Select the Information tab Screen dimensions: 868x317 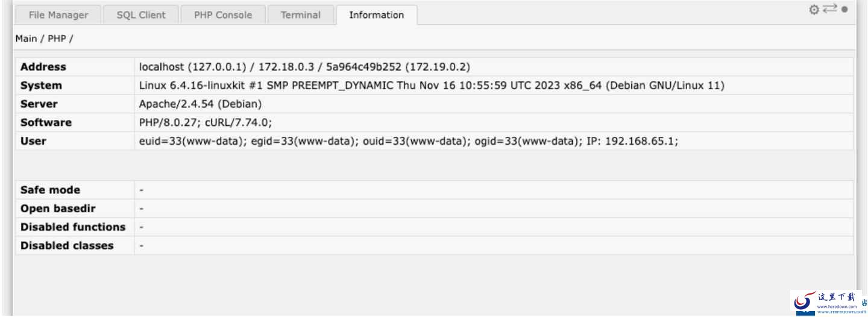pyautogui.click(x=377, y=15)
